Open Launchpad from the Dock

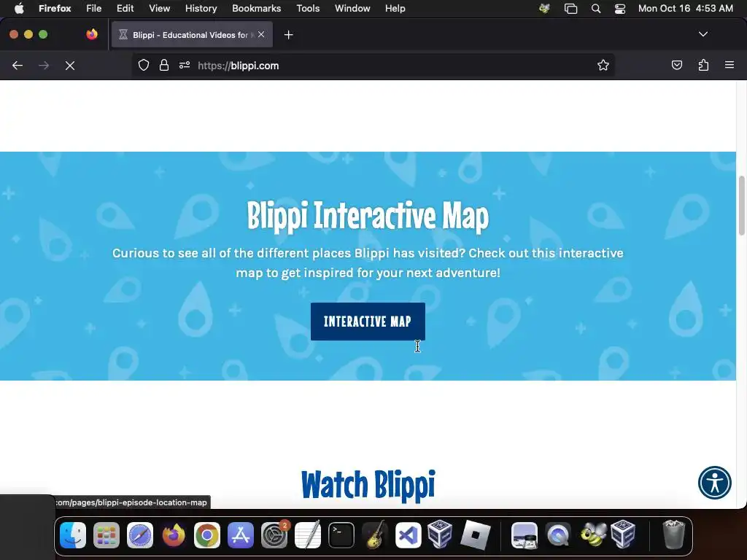click(107, 535)
